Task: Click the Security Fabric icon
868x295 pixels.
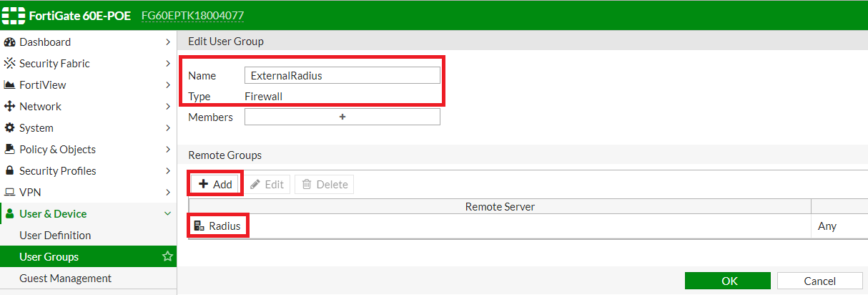Action: [10, 64]
